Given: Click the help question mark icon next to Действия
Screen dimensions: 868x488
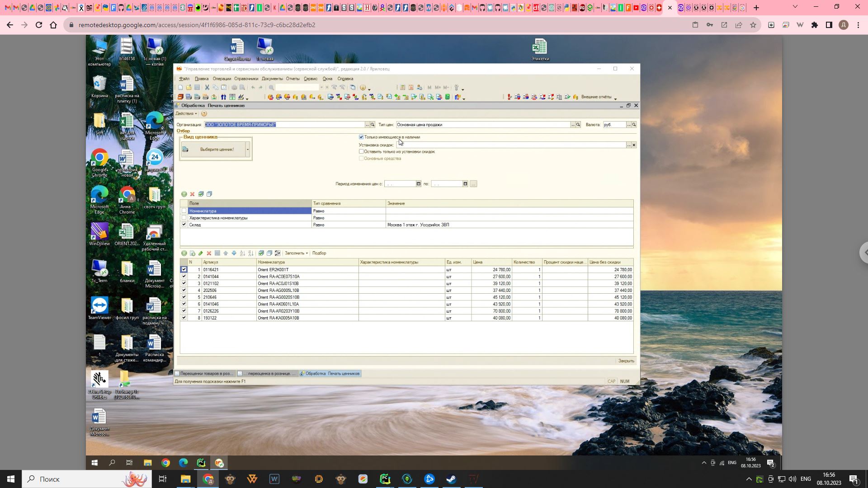Looking at the screenshot, I should [x=204, y=114].
